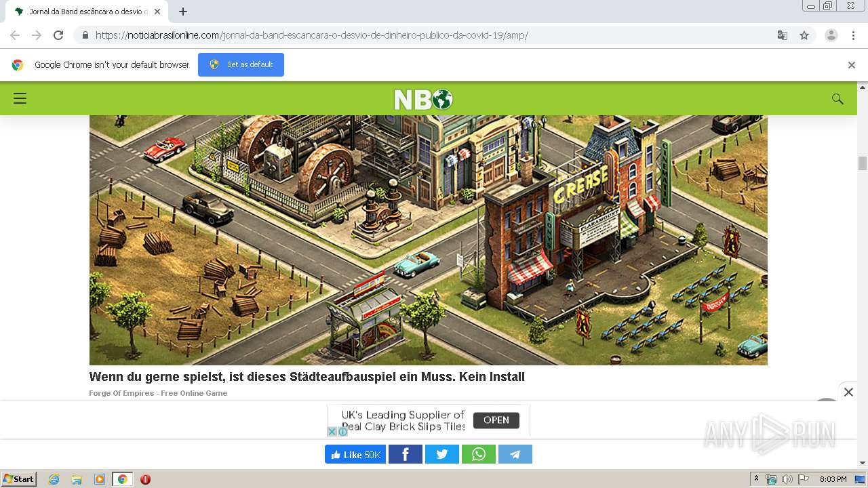Like the page on Facebook
The width and height of the screenshot is (868, 488).
point(355,454)
